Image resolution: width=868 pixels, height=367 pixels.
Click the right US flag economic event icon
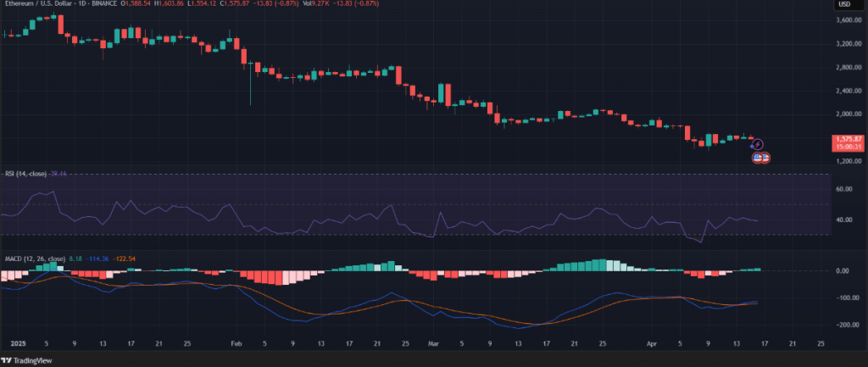point(765,158)
